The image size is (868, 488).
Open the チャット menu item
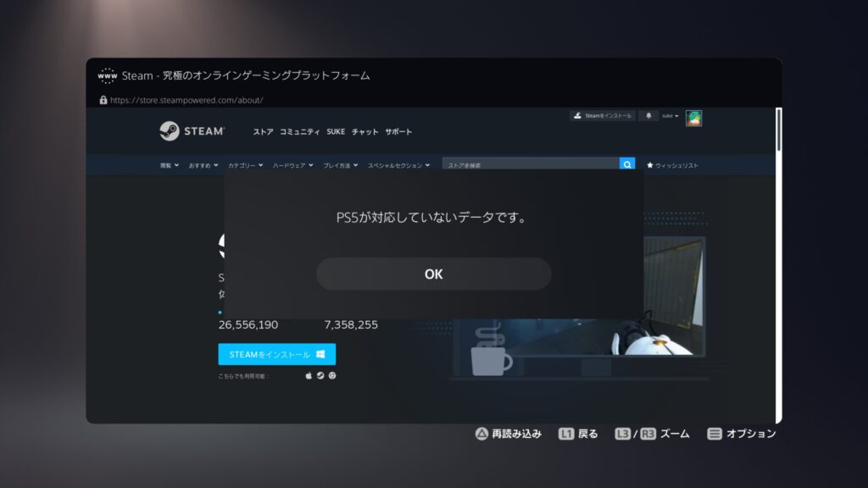click(x=364, y=131)
